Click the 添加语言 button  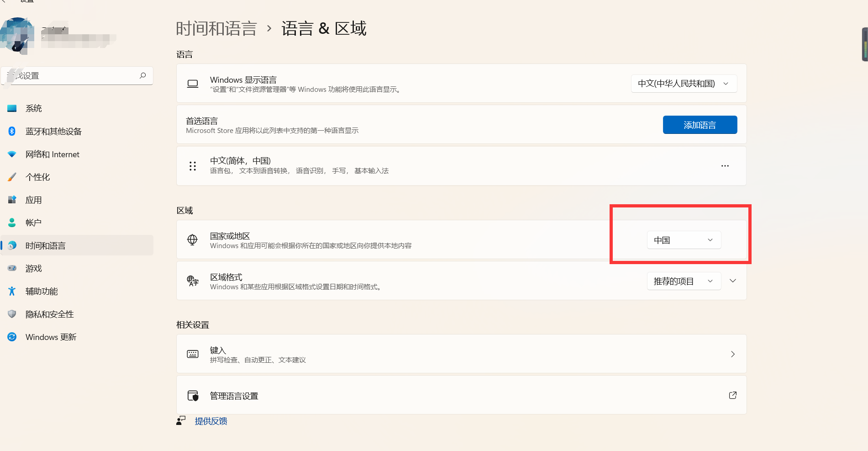point(700,125)
